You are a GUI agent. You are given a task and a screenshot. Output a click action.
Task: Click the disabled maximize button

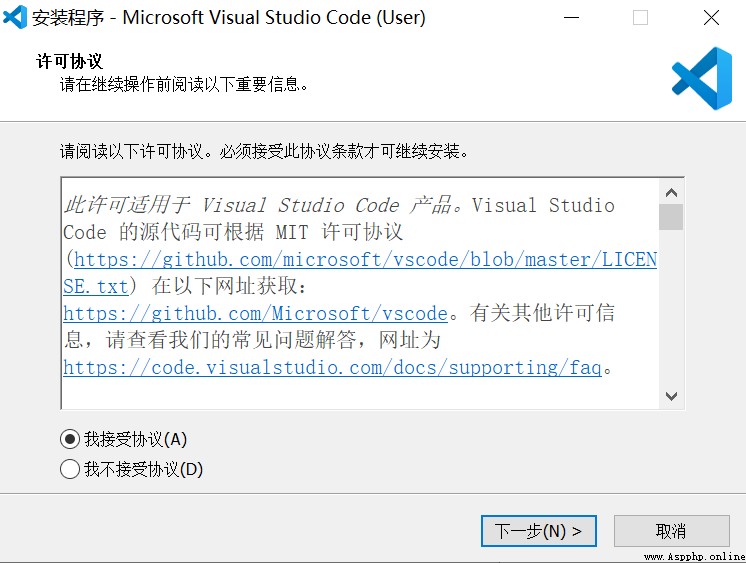pyautogui.click(x=640, y=18)
